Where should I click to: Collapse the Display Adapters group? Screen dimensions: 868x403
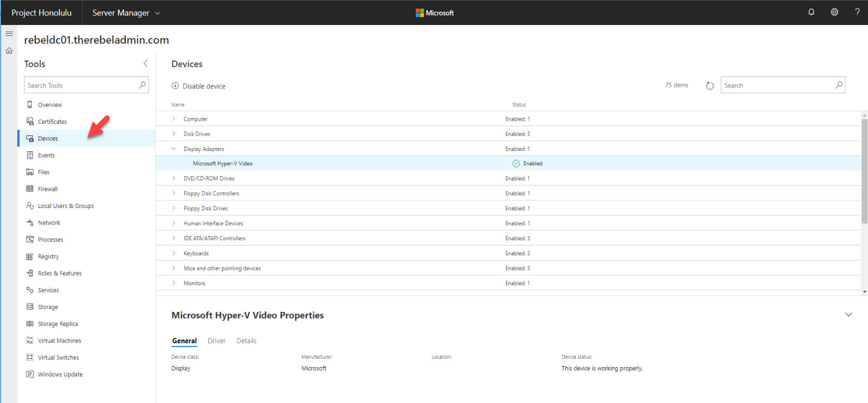pos(174,149)
